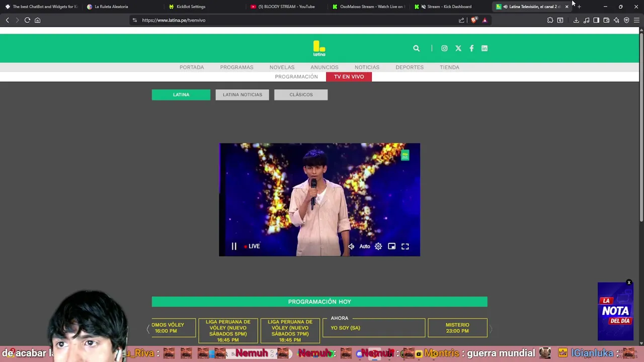Toggle the browser sidebar panel

(x=596, y=20)
